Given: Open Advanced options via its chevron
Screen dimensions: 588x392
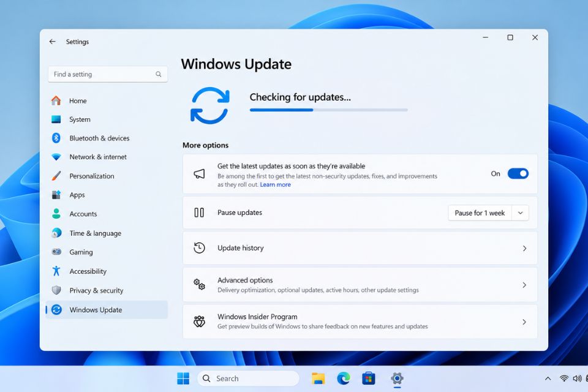Looking at the screenshot, I should click(525, 285).
